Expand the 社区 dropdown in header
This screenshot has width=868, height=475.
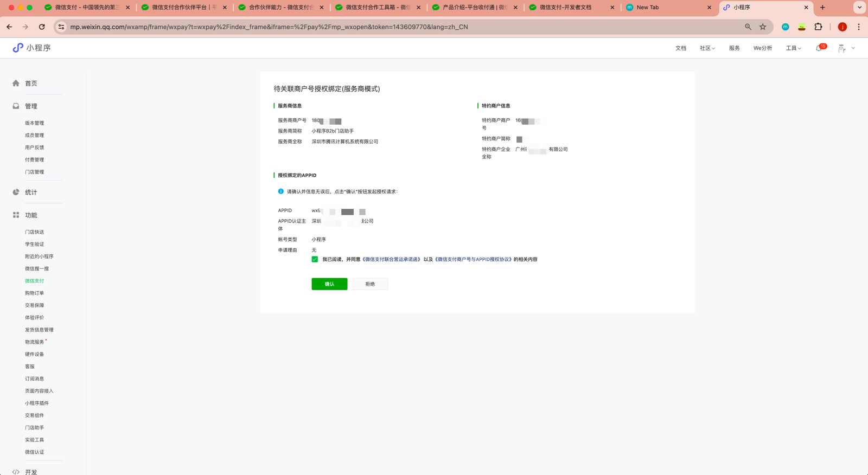[x=707, y=48]
